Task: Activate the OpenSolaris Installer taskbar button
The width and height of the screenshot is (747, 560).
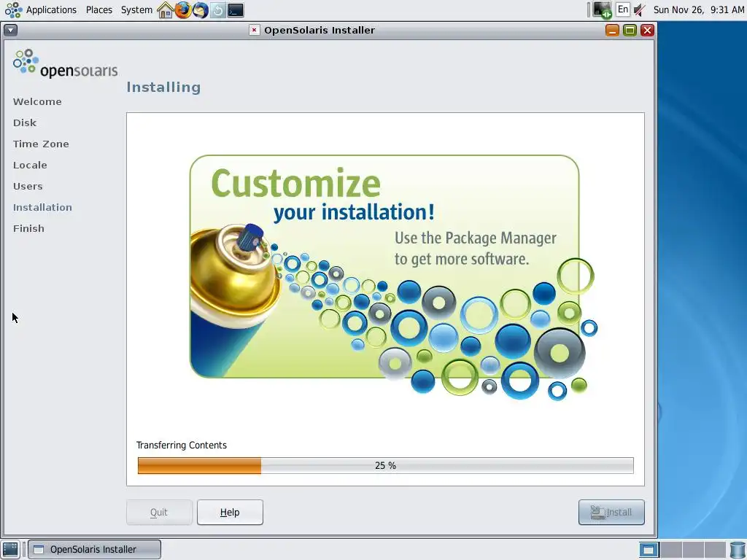Action: (94, 550)
